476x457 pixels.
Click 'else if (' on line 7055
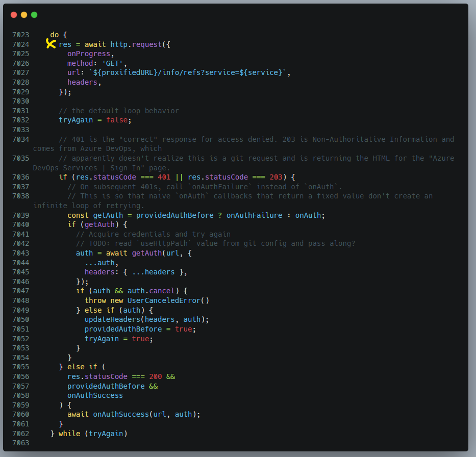pos(87,367)
